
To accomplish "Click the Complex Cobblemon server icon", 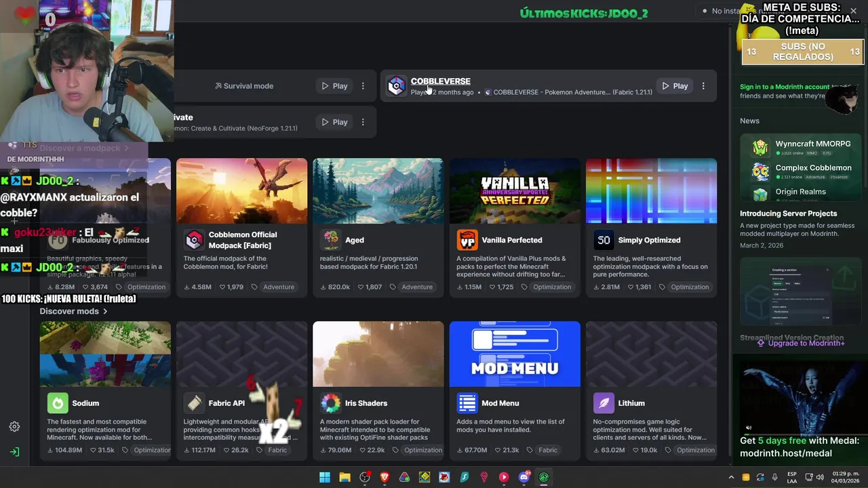I will (760, 171).
